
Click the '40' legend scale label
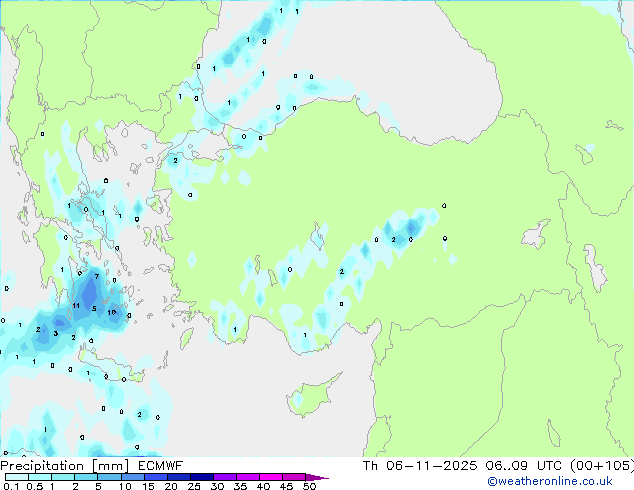[263, 486]
